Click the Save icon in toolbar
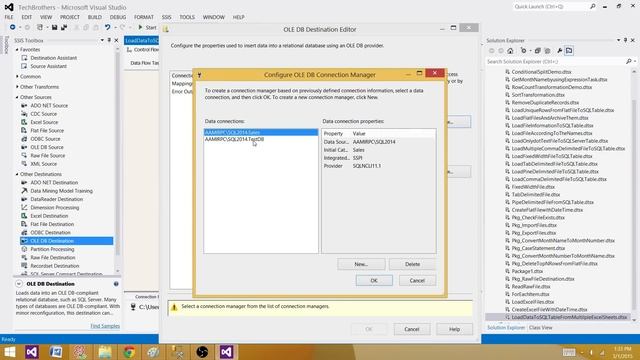Viewport: 640px width, 360px height. pyautogui.click(x=54, y=27)
